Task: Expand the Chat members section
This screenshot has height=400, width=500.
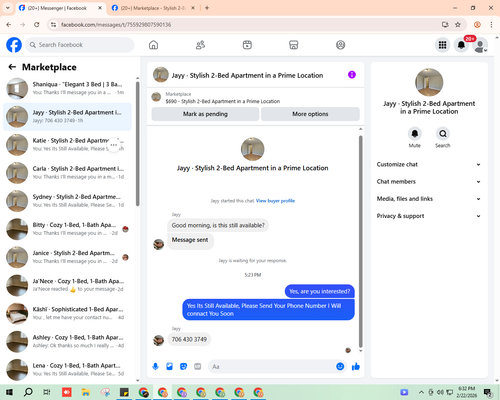Action: pos(429,182)
